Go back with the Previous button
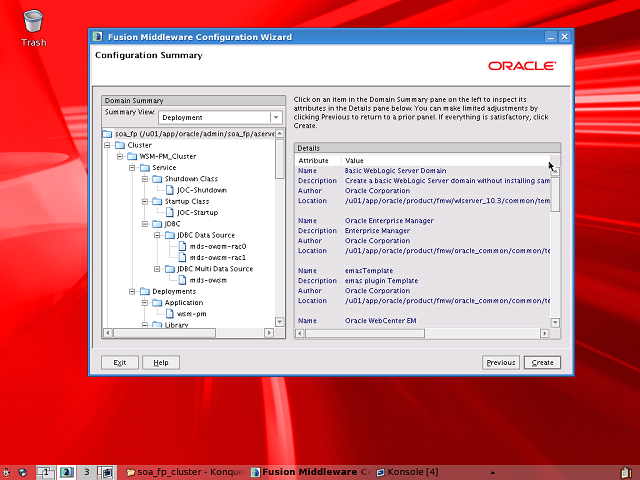Screen dimensions: 640x480 501,362
